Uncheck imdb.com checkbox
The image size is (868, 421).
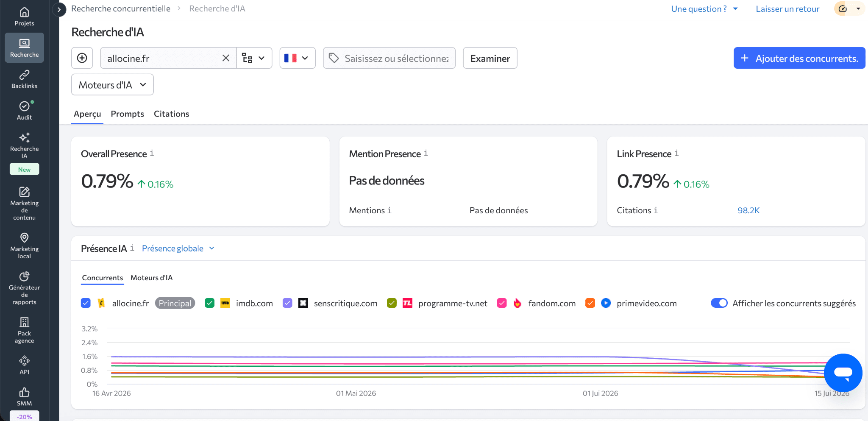[x=209, y=303]
